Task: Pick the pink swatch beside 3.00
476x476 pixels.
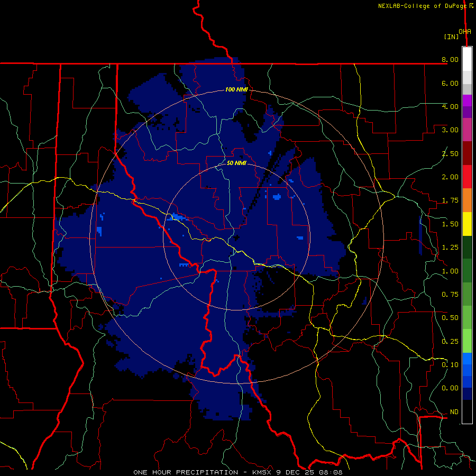Action: click(x=467, y=130)
